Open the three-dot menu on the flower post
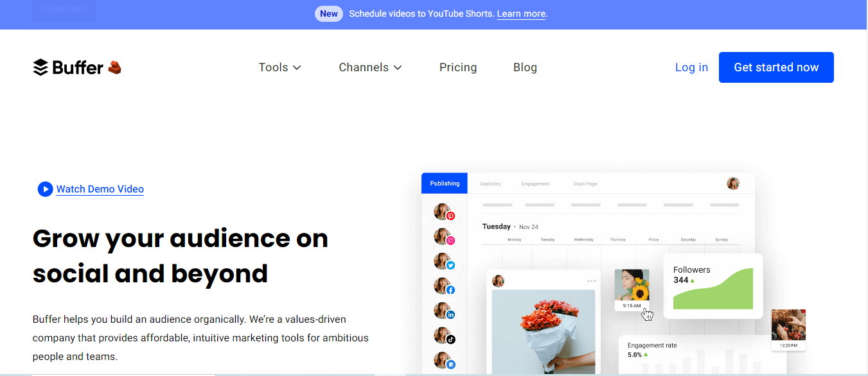Screen dimensions: 868x376 (x=591, y=281)
